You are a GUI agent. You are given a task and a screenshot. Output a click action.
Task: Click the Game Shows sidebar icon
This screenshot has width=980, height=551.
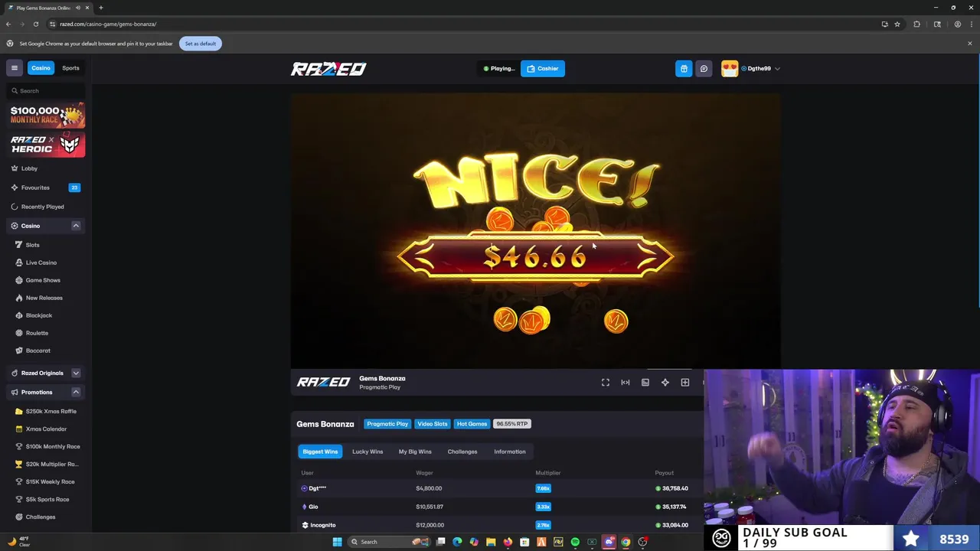click(19, 280)
